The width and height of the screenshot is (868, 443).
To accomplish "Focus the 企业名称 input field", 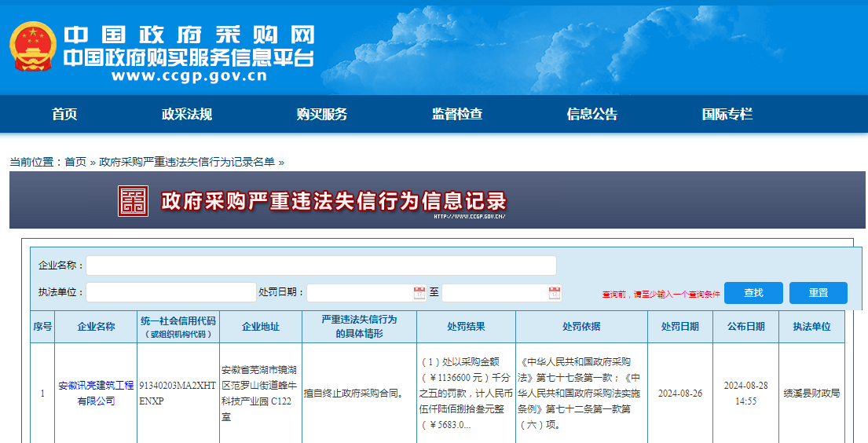I will [320, 265].
